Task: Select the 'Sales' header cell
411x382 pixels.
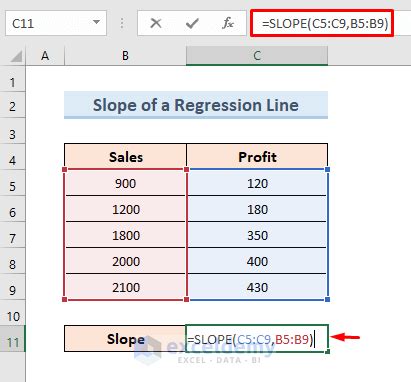Action: [x=125, y=157]
